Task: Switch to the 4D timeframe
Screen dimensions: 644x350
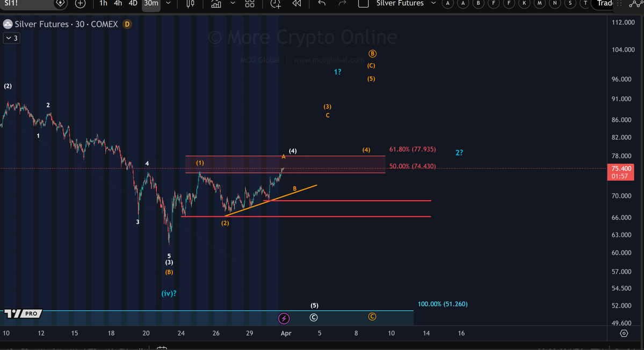Action: click(x=133, y=3)
